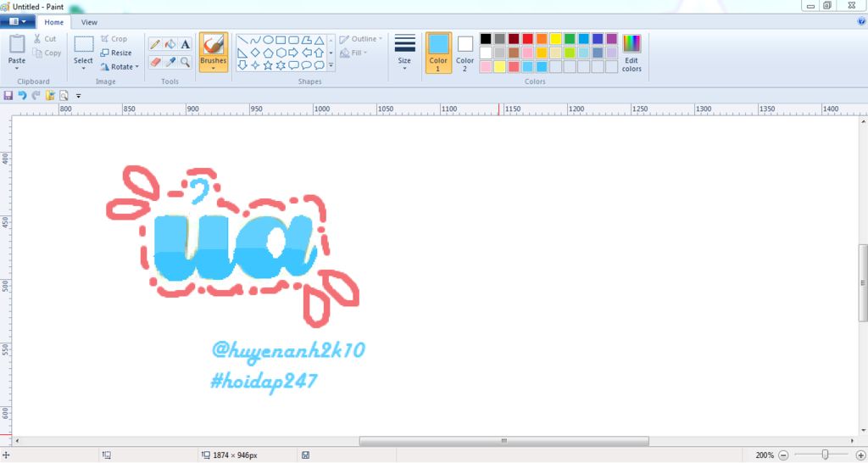Screen dimensions: 868x463
Task: Choose the Pentagon shape
Action: coord(268,53)
